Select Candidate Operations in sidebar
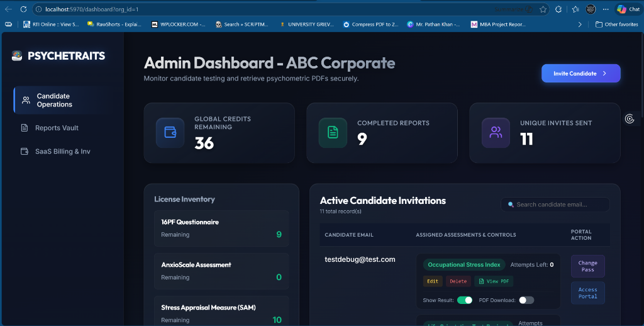 click(64, 100)
